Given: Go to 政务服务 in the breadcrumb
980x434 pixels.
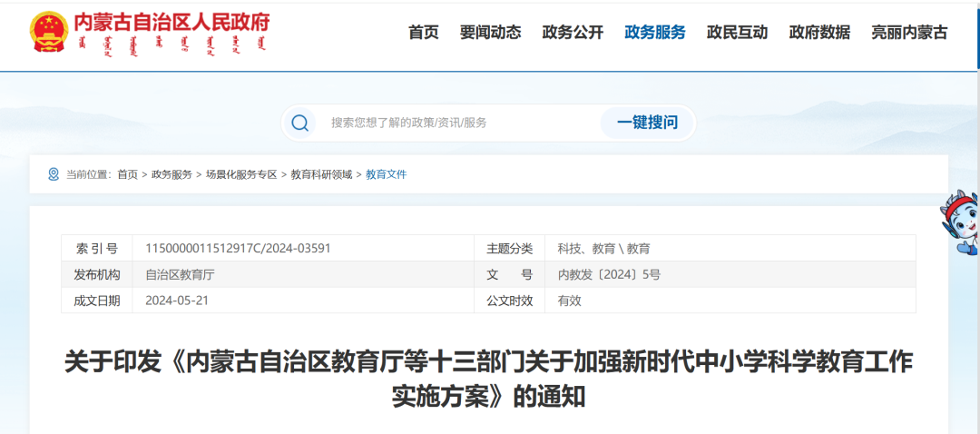Looking at the screenshot, I should click(x=171, y=174).
